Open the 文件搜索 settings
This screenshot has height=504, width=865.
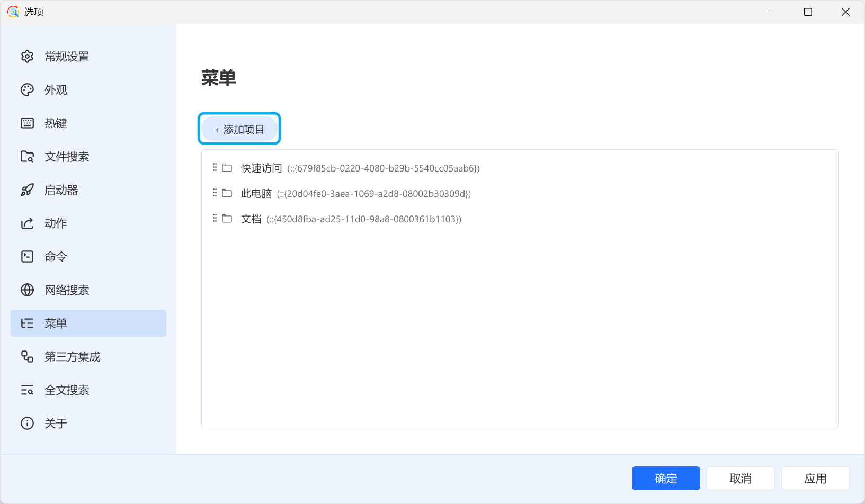click(x=88, y=157)
